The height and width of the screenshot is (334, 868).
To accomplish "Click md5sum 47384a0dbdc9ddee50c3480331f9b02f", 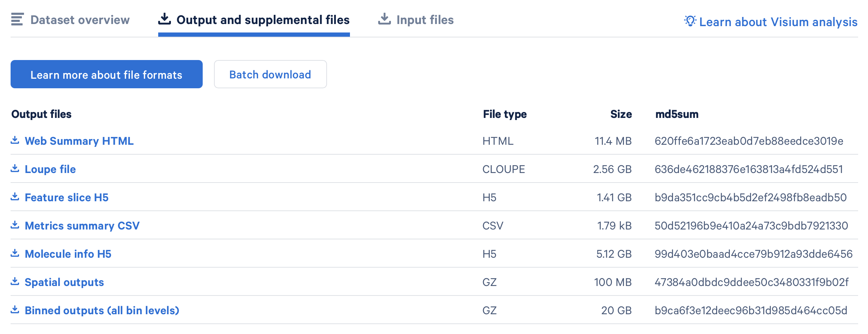I will [752, 282].
